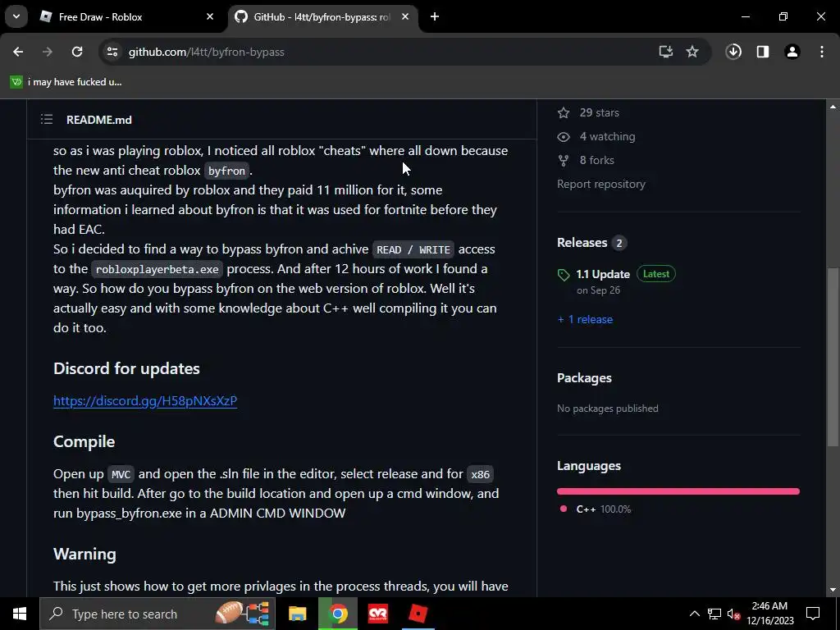Click the inline byfron code text

(x=226, y=171)
